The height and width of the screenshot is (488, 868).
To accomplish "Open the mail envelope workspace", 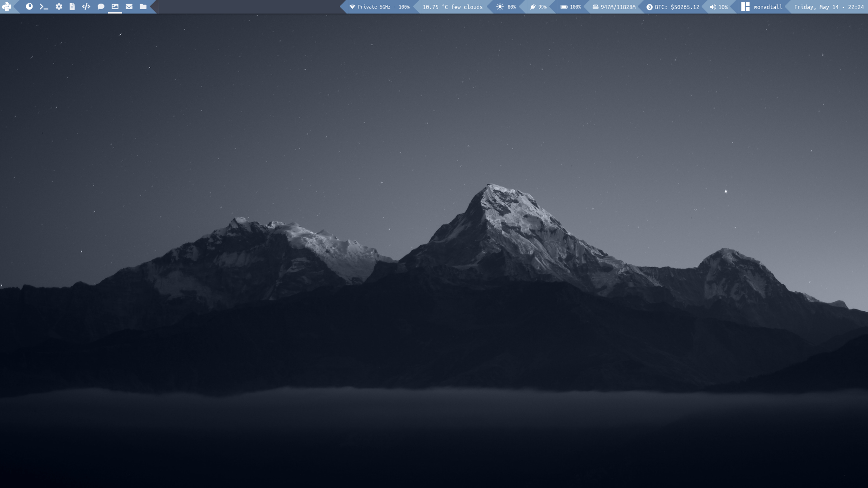I will click(x=129, y=7).
